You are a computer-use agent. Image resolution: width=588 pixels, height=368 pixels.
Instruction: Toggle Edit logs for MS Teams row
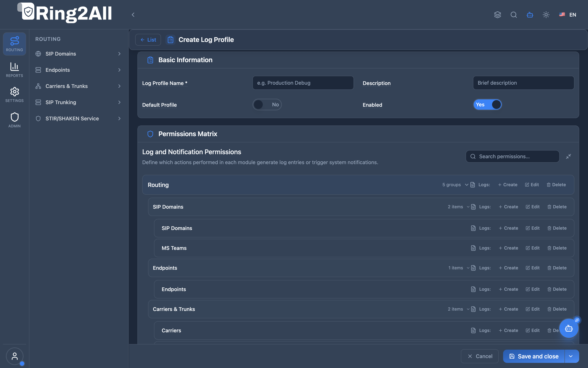pyautogui.click(x=532, y=248)
